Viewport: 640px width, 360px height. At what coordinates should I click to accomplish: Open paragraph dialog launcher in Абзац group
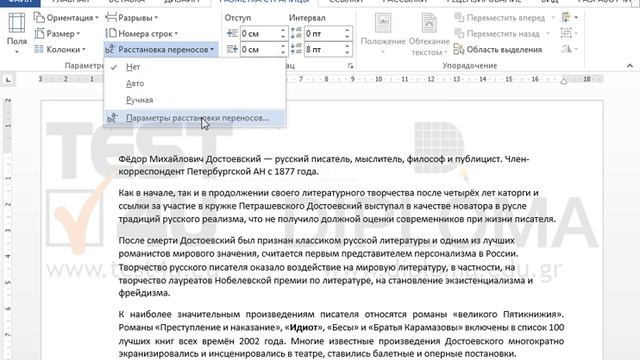350,66
